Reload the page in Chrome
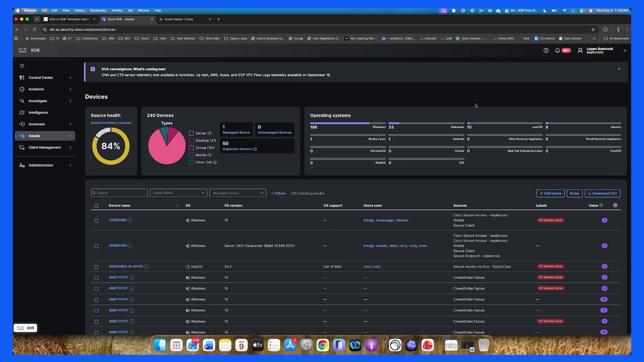644x362 pixels. tap(34, 29)
